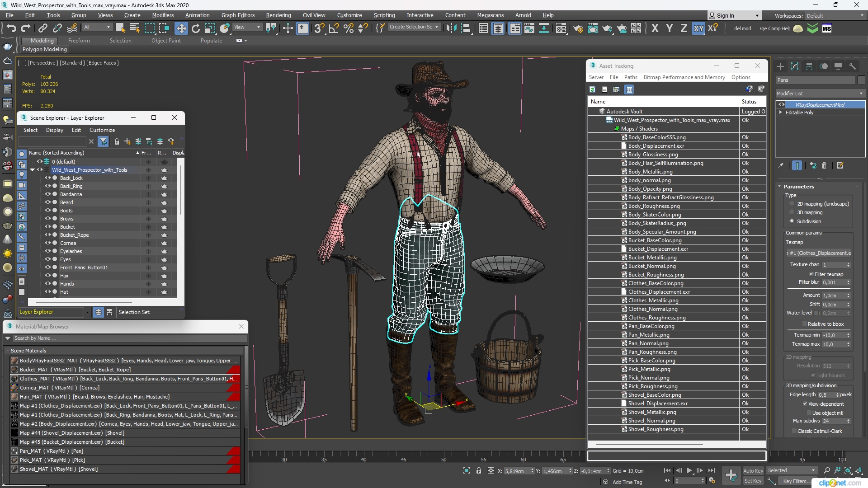Toggle visibility eye of Hat item

pyautogui.click(x=47, y=291)
